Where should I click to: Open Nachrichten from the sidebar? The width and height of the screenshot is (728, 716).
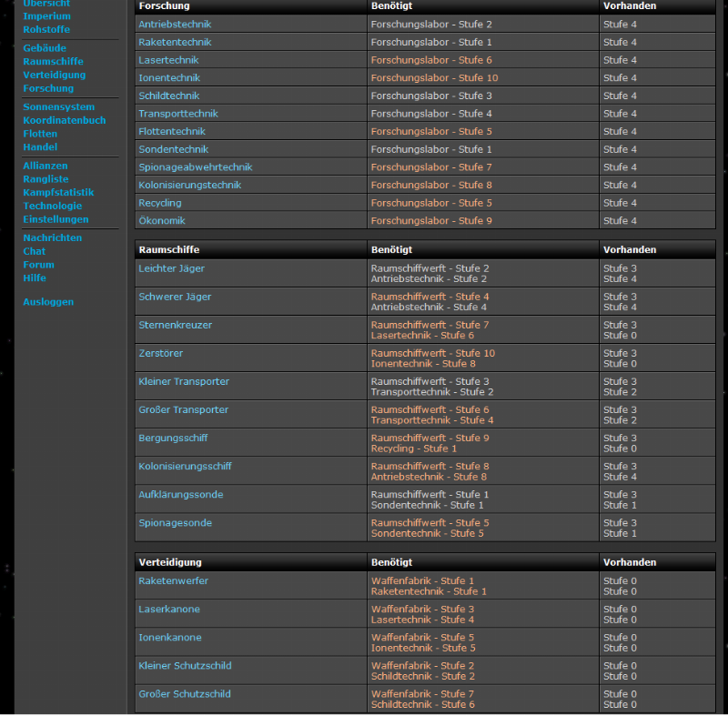(x=52, y=238)
